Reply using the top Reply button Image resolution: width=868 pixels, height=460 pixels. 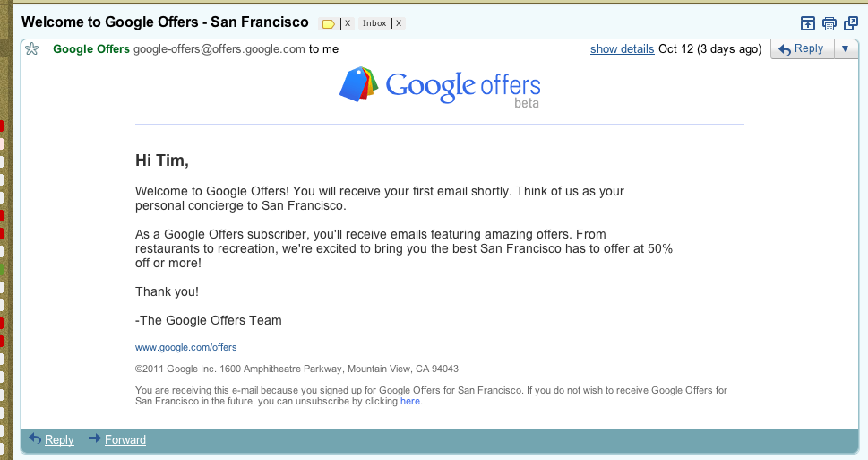point(802,49)
